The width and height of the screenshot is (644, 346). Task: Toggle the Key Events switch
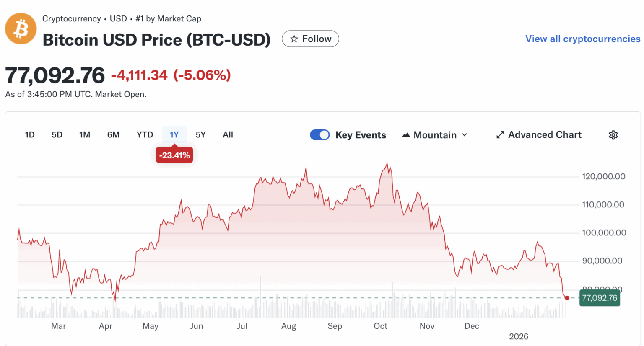320,135
